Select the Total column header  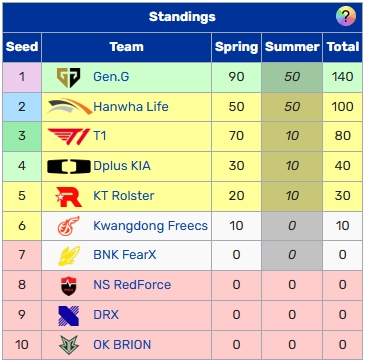[x=343, y=47]
